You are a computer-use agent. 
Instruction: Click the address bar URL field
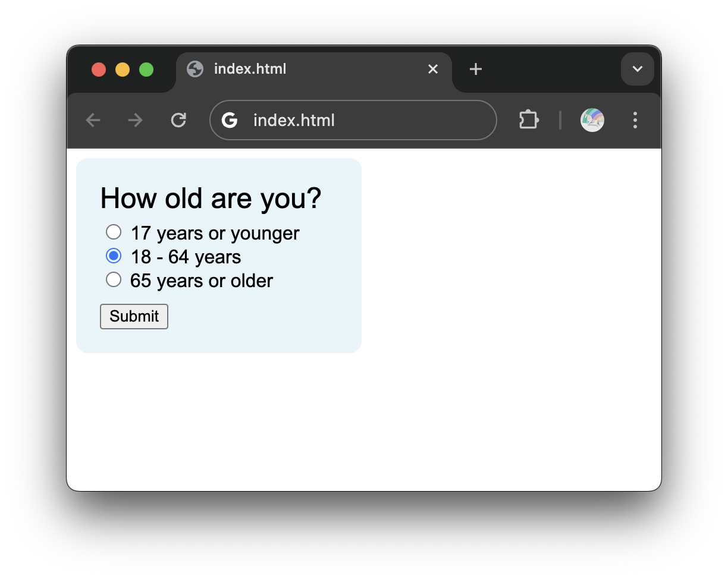tap(353, 120)
